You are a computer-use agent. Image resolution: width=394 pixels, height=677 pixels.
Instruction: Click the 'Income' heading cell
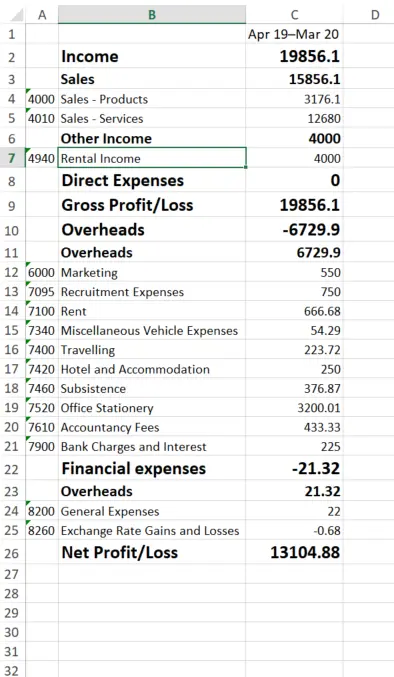point(152,56)
